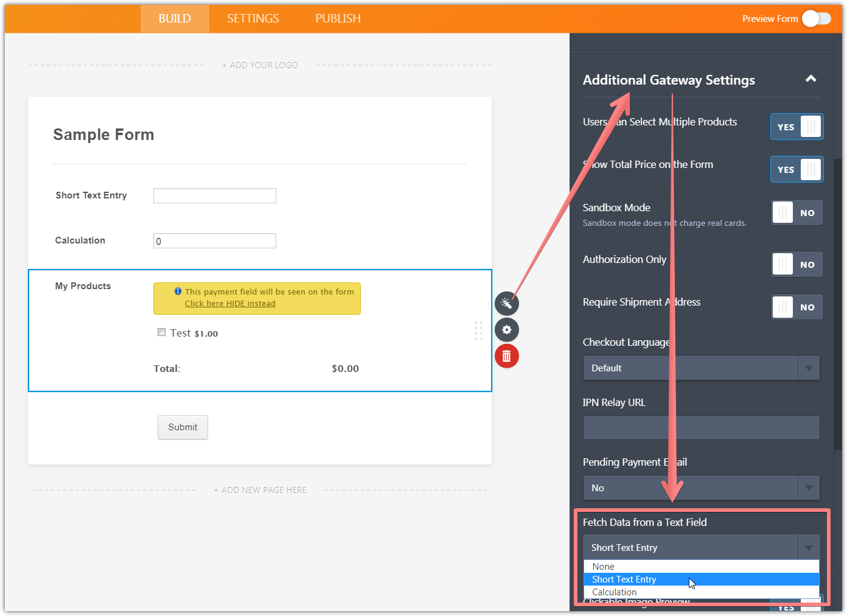Image resolution: width=847 pixels, height=616 pixels.
Task: Switch to the Settings tab
Action: click(253, 19)
